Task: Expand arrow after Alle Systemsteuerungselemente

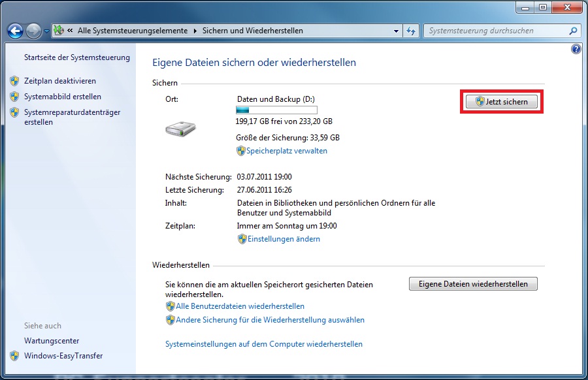Action: (195, 31)
